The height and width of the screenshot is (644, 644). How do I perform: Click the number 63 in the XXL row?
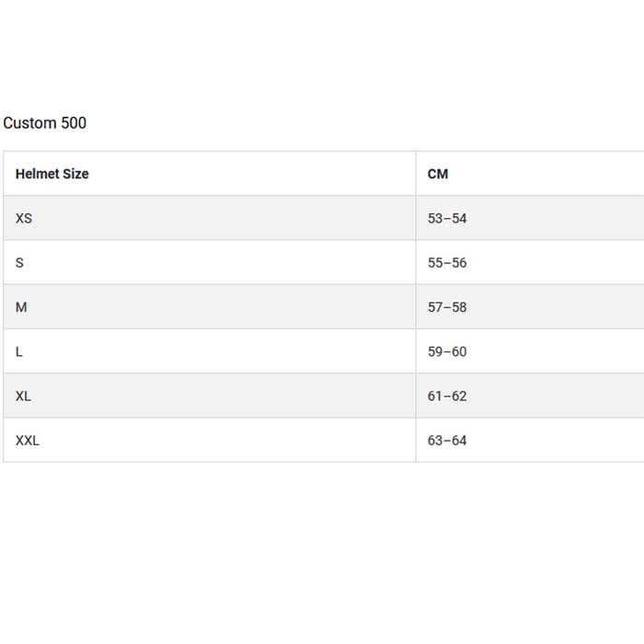click(x=435, y=441)
